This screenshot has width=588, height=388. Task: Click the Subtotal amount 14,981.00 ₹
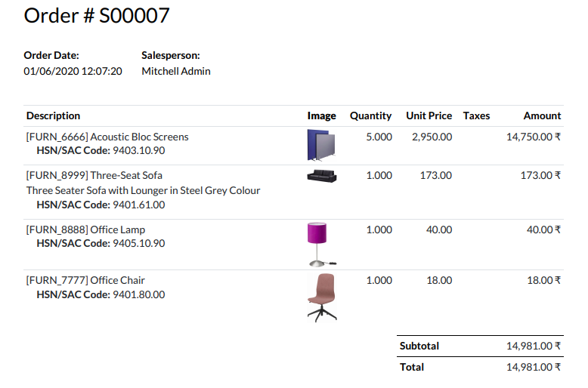(534, 346)
